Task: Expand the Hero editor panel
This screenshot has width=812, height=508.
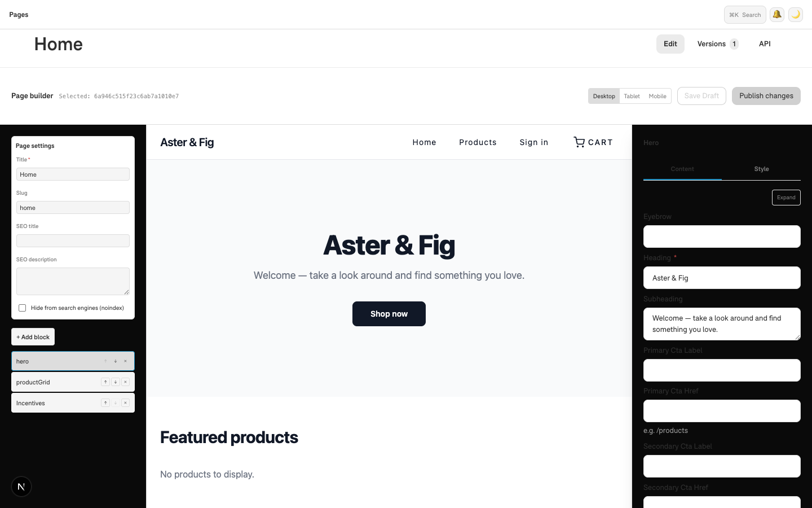Action: pyautogui.click(x=786, y=198)
